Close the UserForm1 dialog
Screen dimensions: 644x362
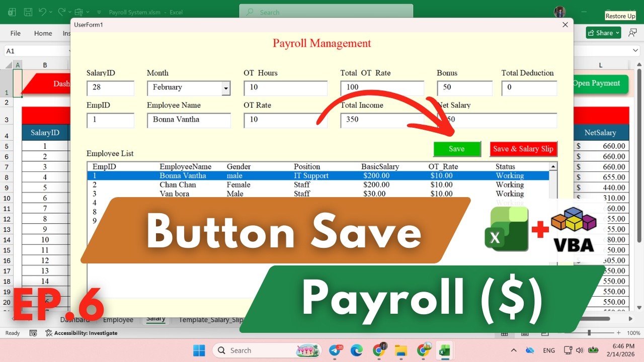(x=565, y=25)
